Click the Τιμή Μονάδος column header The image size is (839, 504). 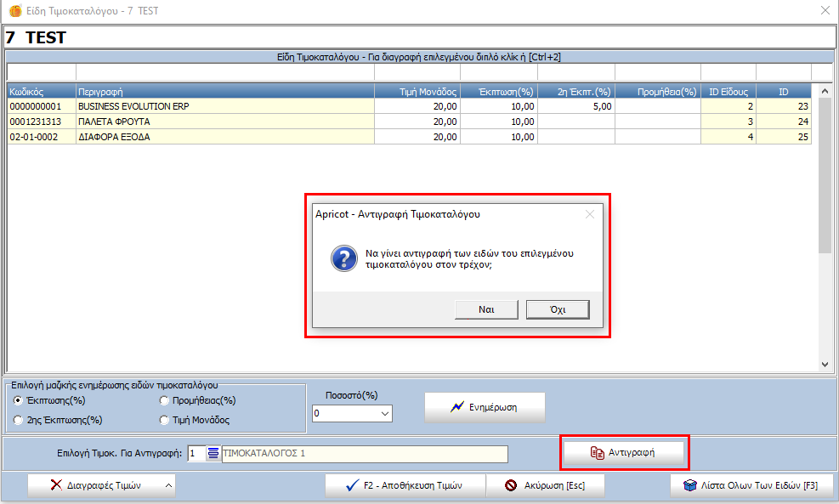tap(417, 92)
